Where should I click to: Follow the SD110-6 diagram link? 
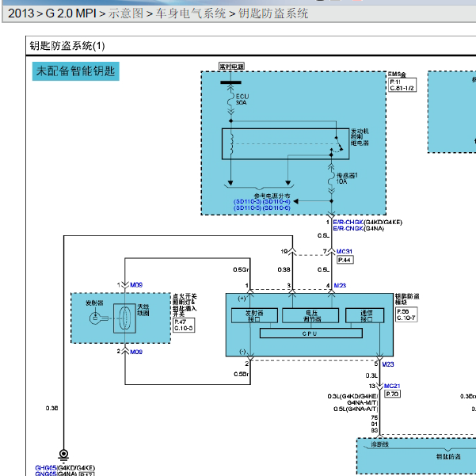tap(276, 208)
